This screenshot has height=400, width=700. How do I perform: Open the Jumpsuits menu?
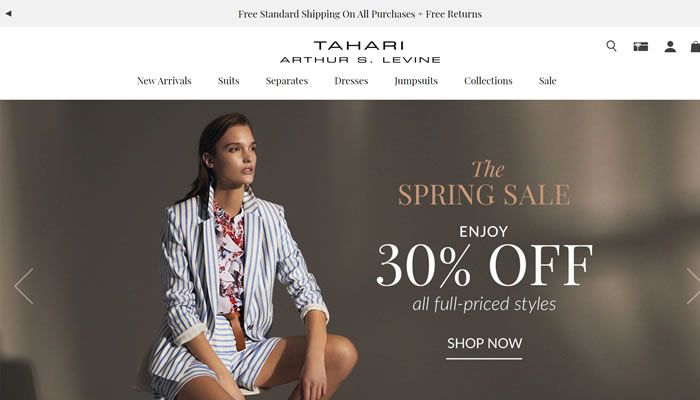pyautogui.click(x=416, y=81)
